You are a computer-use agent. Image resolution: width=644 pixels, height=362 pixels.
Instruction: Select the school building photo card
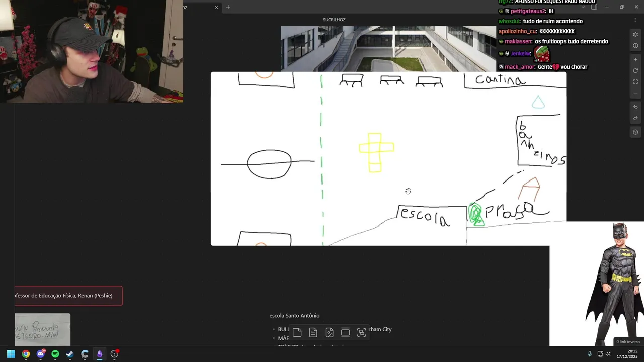click(388, 49)
